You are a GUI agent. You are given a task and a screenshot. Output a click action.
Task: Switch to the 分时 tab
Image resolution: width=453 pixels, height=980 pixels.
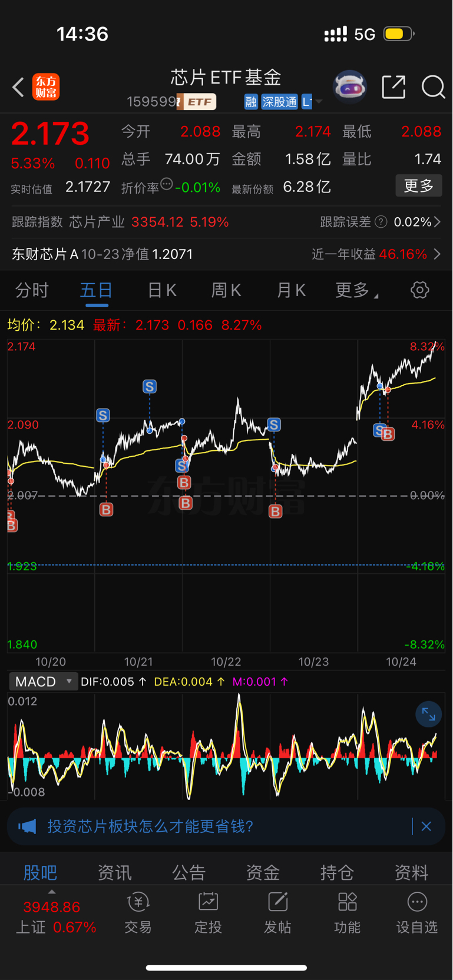coord(32,290)
